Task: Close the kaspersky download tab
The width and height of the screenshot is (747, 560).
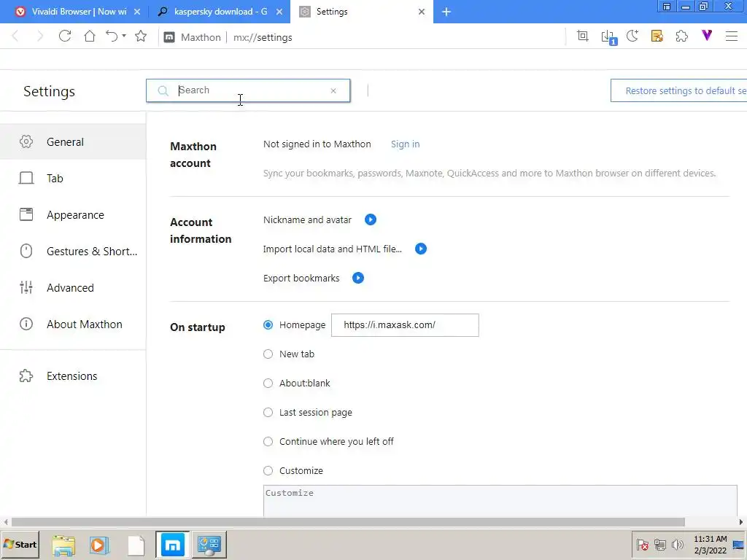Action: click(x=279, y=12)
